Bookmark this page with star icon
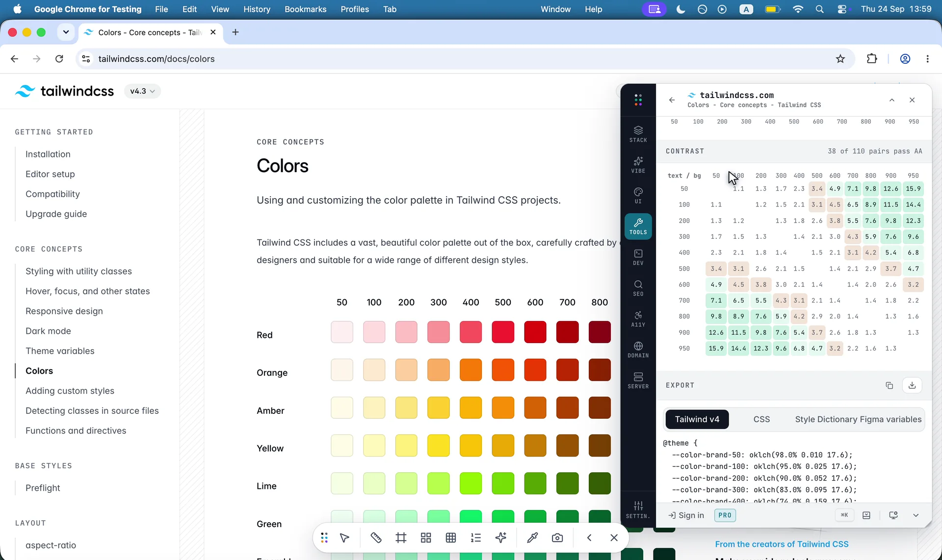 840,59
